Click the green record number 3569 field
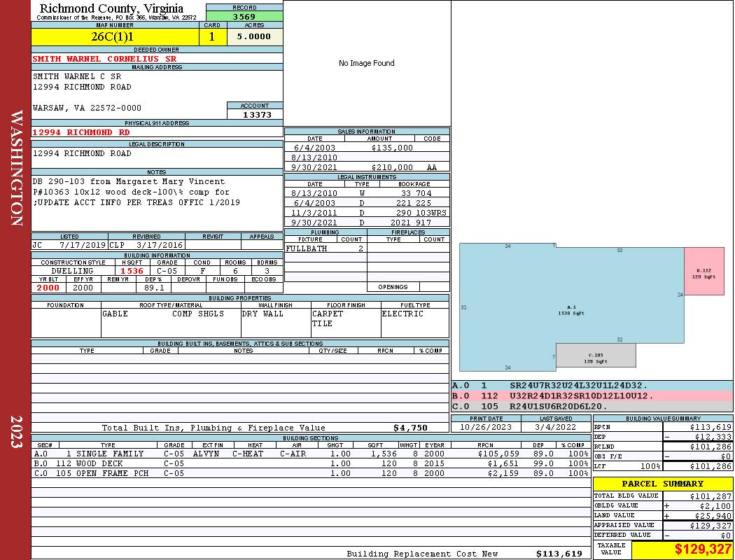This screenshot has width=735, height=560. 244,16
